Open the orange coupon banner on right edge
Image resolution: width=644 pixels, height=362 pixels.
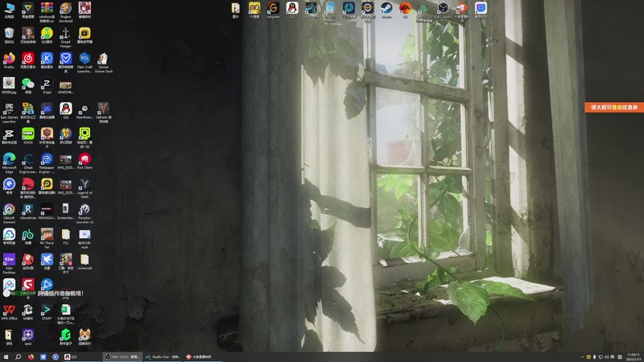pyautogui.click(x=614, y=107)
